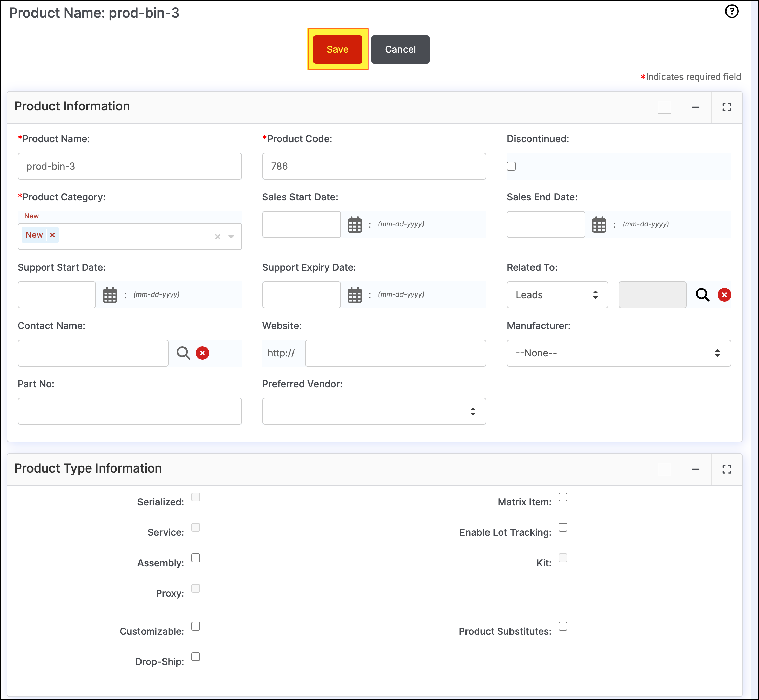Viewport: 759px width, 700px height.
Task: Enable the Assembly checkbox
Action: [195, 558]
